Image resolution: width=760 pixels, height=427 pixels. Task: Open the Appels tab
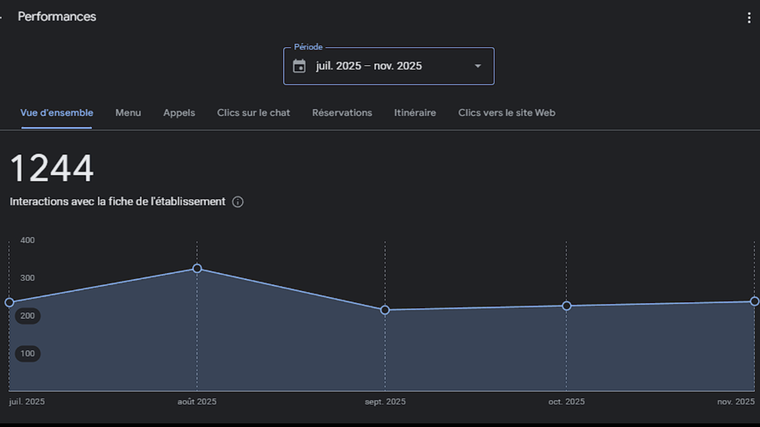pyautogui.click(x=179, y=113)
